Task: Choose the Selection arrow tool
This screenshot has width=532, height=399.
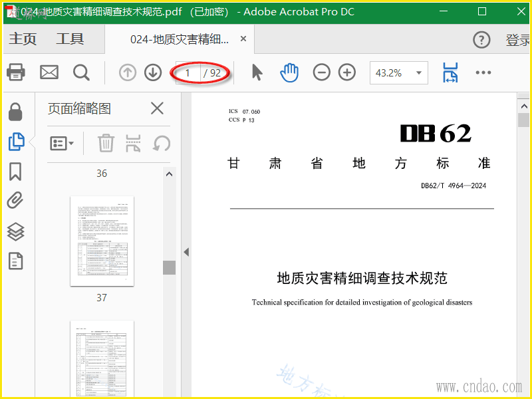Action: tap(257, 72)
